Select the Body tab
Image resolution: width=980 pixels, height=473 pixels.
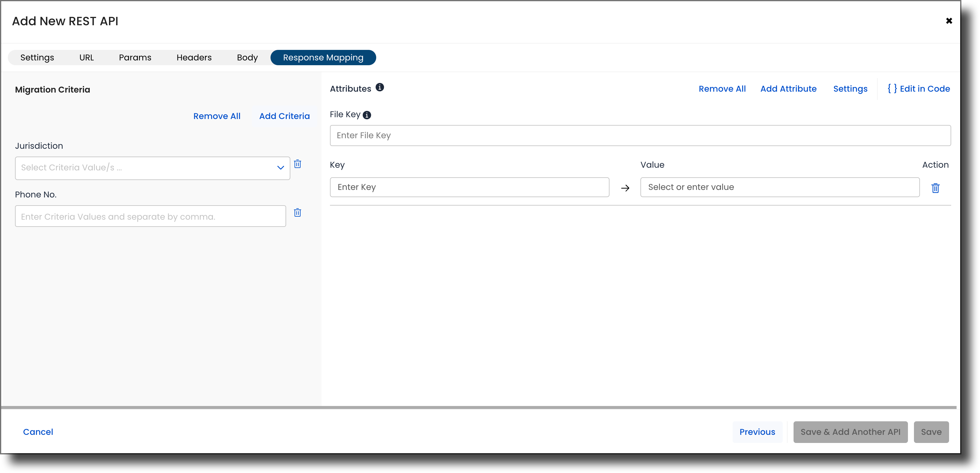tap(247, 57)
